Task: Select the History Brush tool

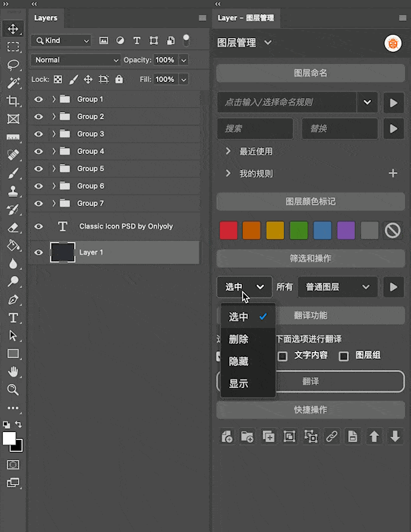Action: [13, 210]
